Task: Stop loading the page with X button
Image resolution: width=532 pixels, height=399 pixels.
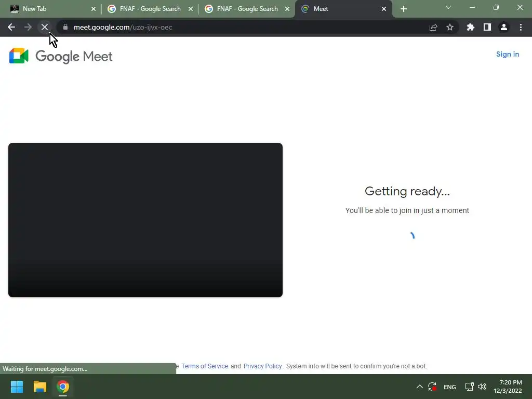Action: click(x=45, y=27)
